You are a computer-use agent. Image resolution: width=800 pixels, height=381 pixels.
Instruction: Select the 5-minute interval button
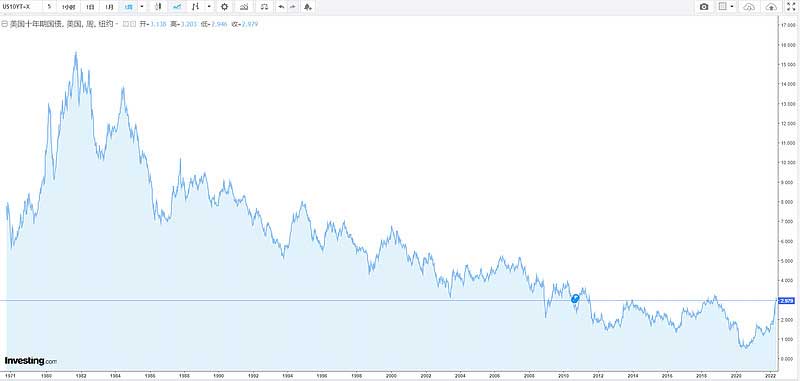tap(49, 7)
